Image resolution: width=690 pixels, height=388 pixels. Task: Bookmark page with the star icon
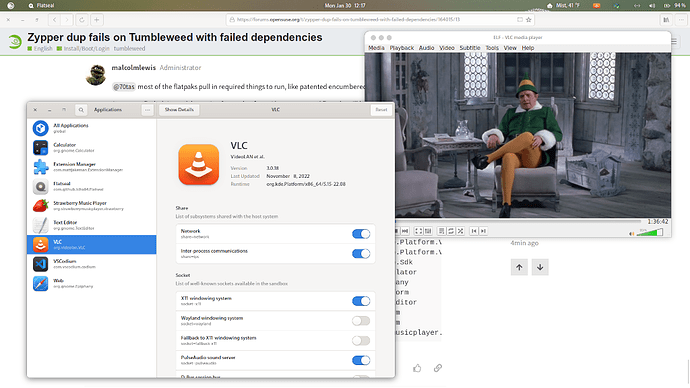click(x=529, y=20)
